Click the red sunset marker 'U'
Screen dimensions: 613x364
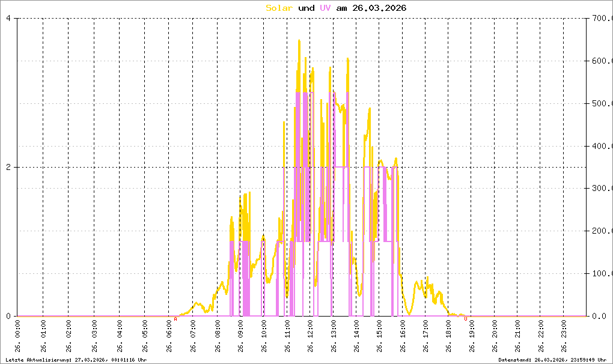465,319
